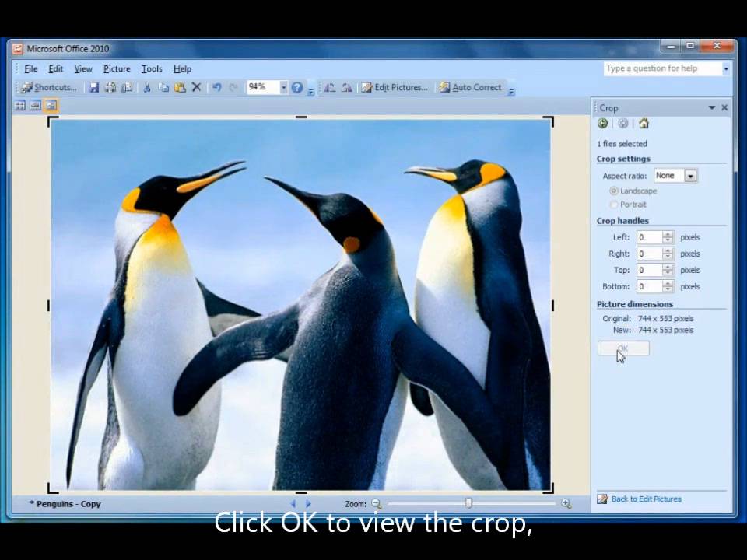Click the Edit Pictures button
747x560 pixels.
(395, 87)
